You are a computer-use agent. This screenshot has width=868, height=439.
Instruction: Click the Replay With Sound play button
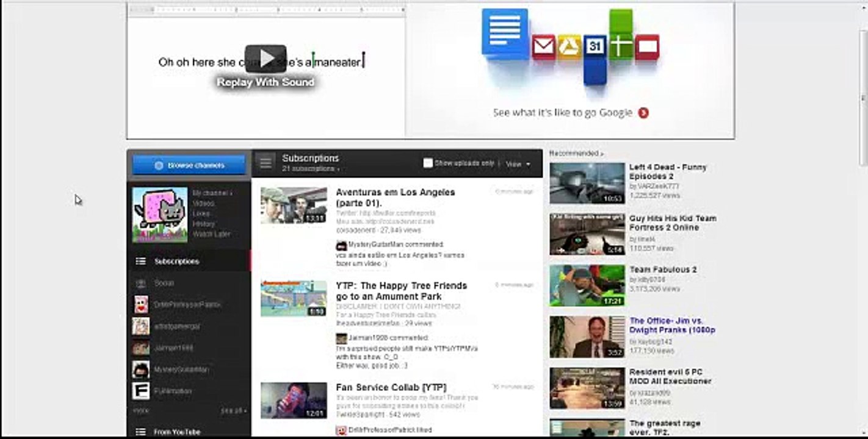(x=266, y=59)
